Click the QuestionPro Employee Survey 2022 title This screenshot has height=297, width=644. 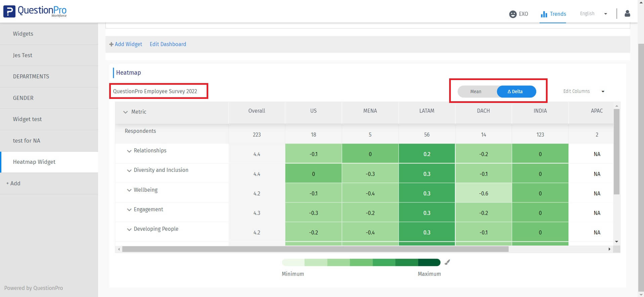[155, 91]
